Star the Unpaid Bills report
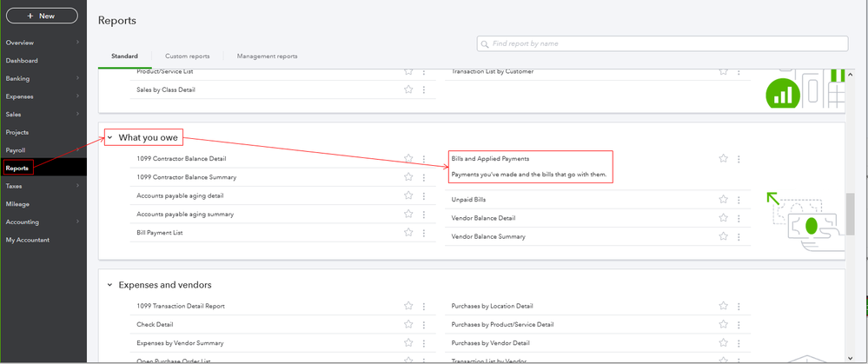The width and height of the screenshot is (868, 364). [724, 200]
